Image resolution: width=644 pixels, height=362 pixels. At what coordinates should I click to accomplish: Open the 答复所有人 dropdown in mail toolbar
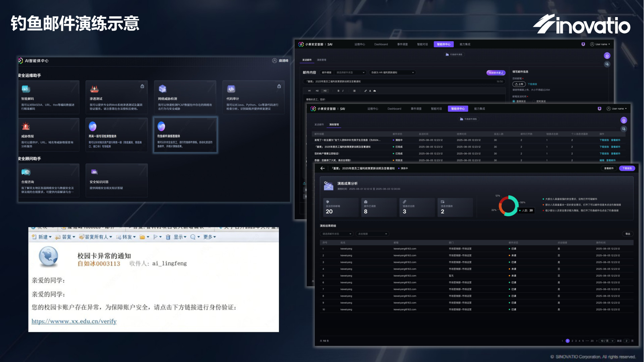click(96, 237)
